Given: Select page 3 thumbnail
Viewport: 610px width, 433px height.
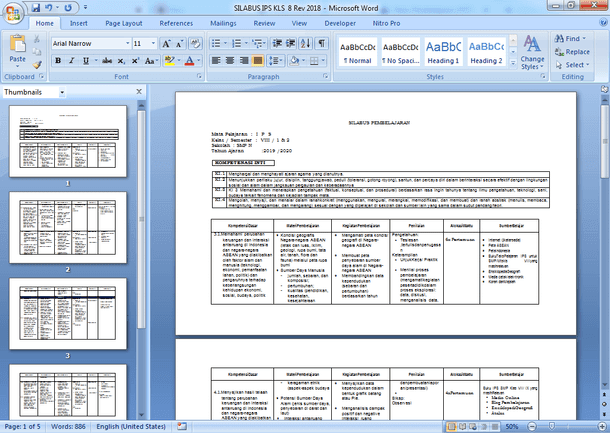Looking at the screenshot, I should coord(68,314).
